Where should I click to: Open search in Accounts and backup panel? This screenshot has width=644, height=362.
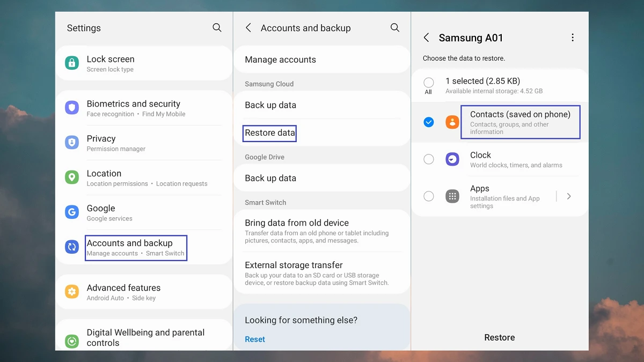pyautogui.click(x=395, y=27)
